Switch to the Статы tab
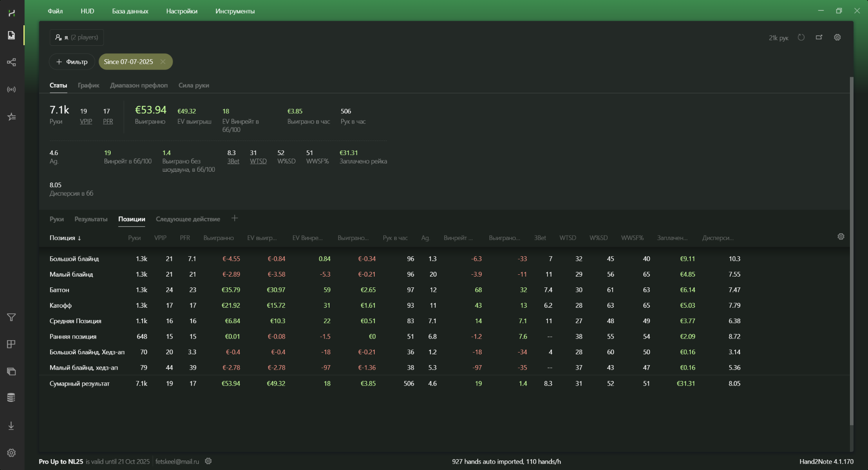The width and height of the screenshot is (868, 470). [58, 85]
